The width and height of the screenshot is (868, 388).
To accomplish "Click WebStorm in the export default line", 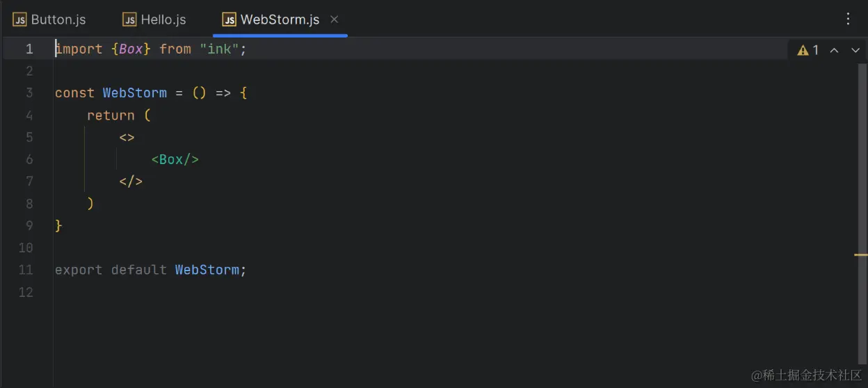I will 207,270.
